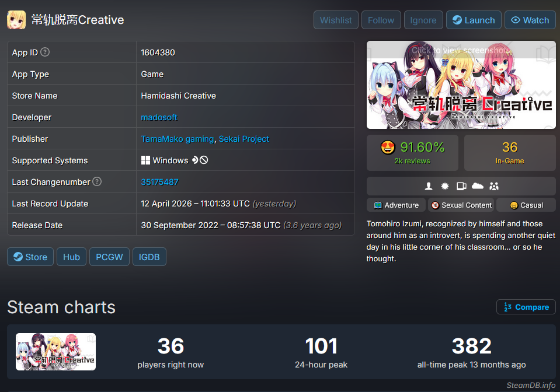The width and height of the screenshot is (560, 392).
Task: Click the 382 all-time peak stat
Action: click(x=471, y=352)
